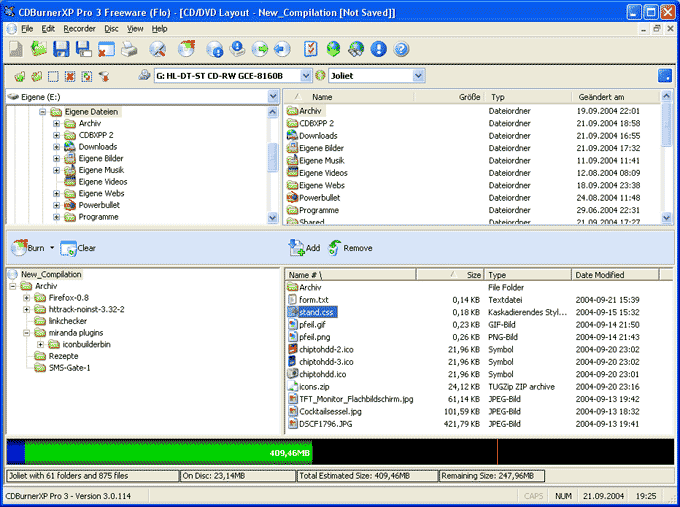The width and height of the screenshot is (680, 507).
Task: Open the Eigene (E:) location dropdown
Action: pyautogui.click(x=273, y=97)
